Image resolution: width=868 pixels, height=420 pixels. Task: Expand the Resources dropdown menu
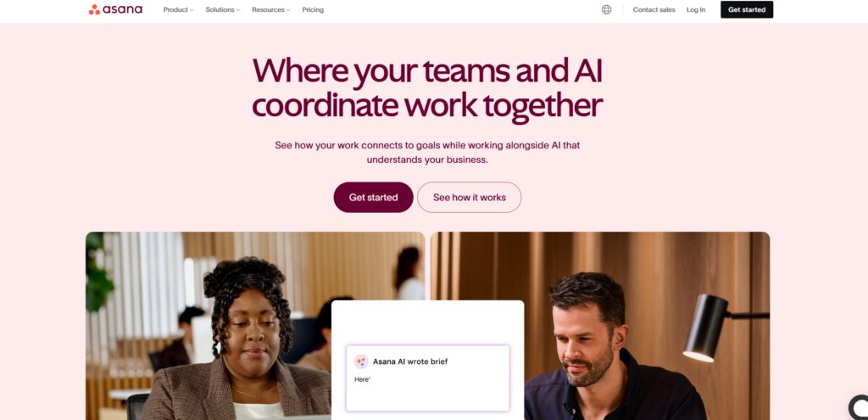point(270,9)
